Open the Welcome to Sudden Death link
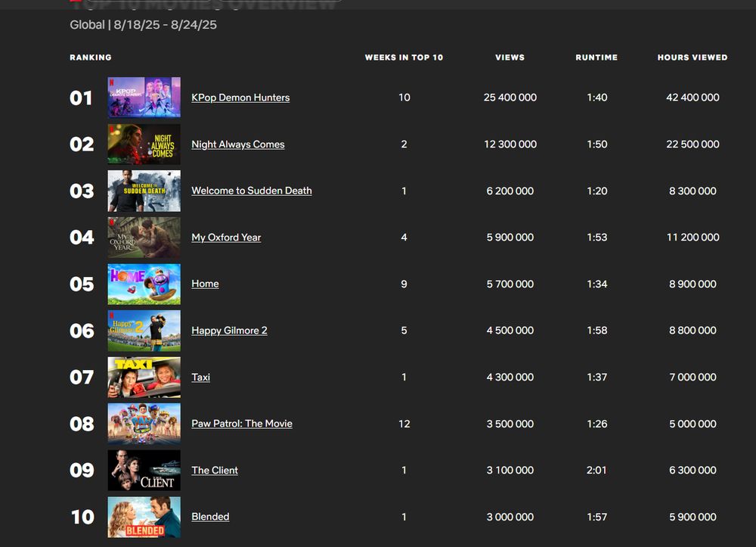Viewport: 756px width, 547px height. pos(252,191)
